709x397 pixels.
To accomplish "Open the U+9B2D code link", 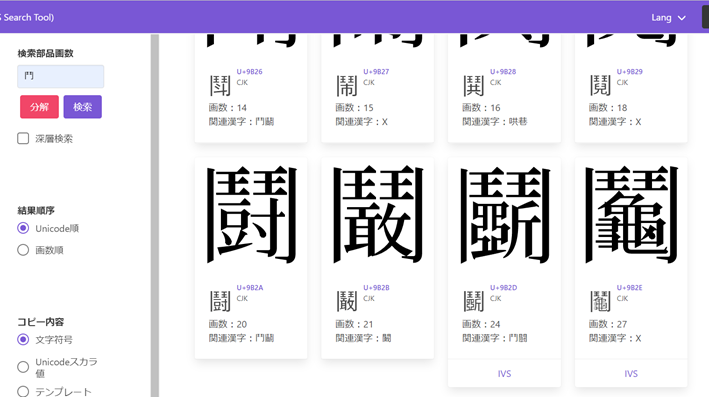I will (x=503, y=288).
